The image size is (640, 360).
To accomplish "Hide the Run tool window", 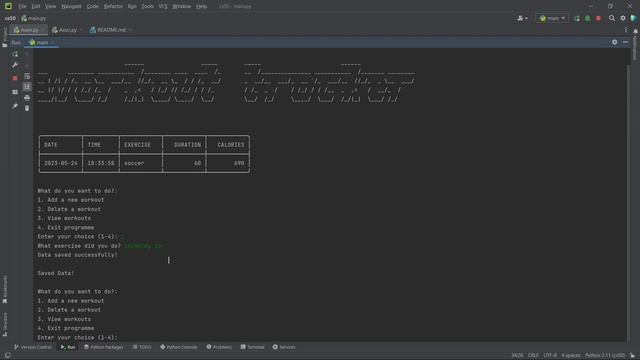I will (625, 42).
